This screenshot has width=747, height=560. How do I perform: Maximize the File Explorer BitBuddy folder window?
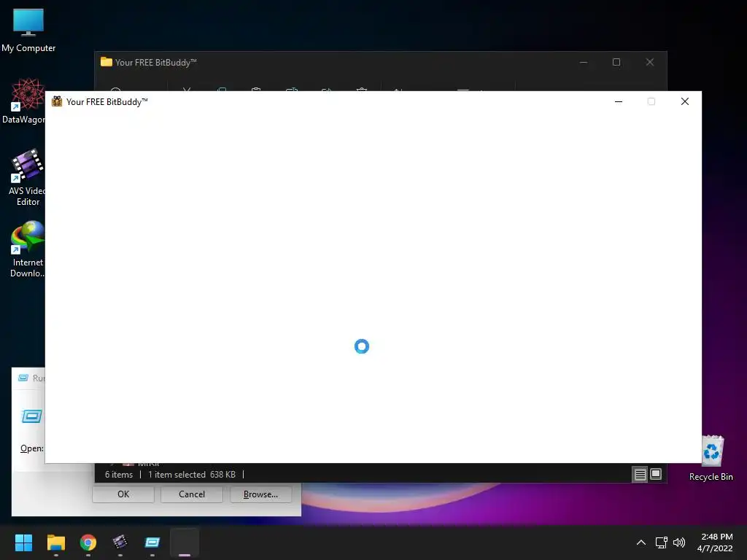click(x=616, y=63)
